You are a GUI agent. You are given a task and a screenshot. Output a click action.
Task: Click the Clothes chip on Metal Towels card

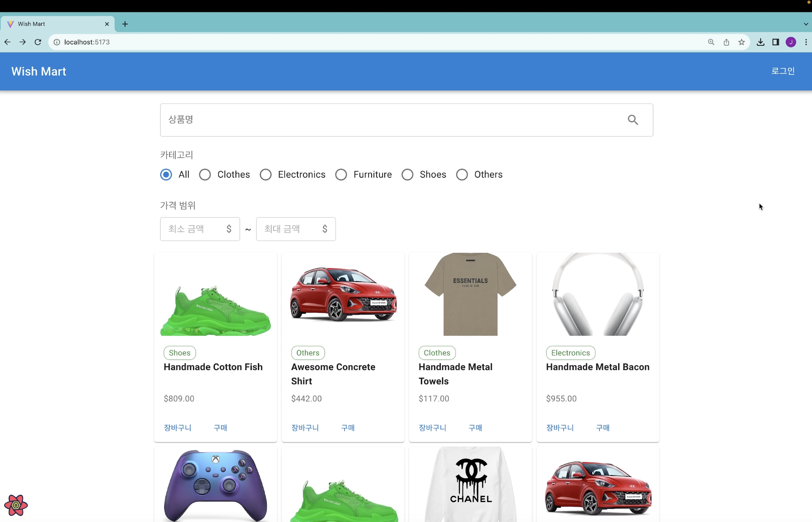tap(437, 353)
